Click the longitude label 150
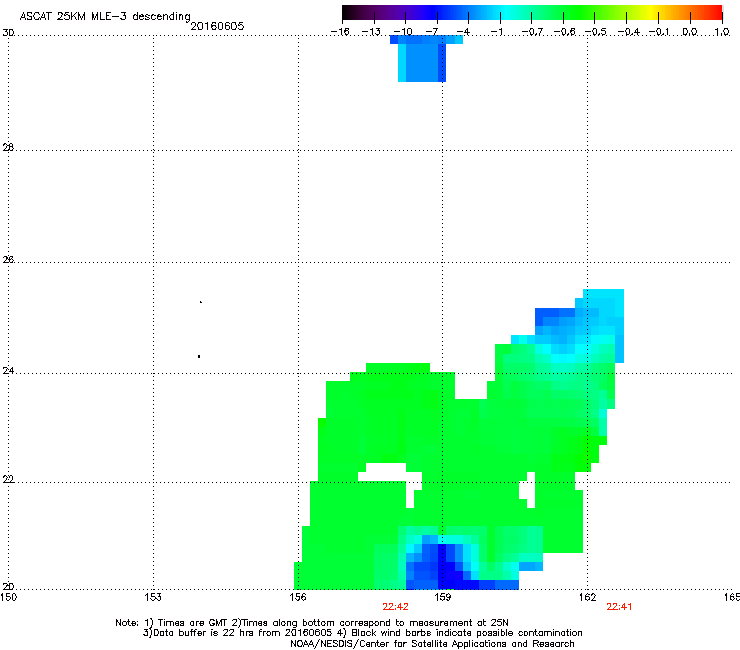 pyautogui.click(x=8, y=597)
